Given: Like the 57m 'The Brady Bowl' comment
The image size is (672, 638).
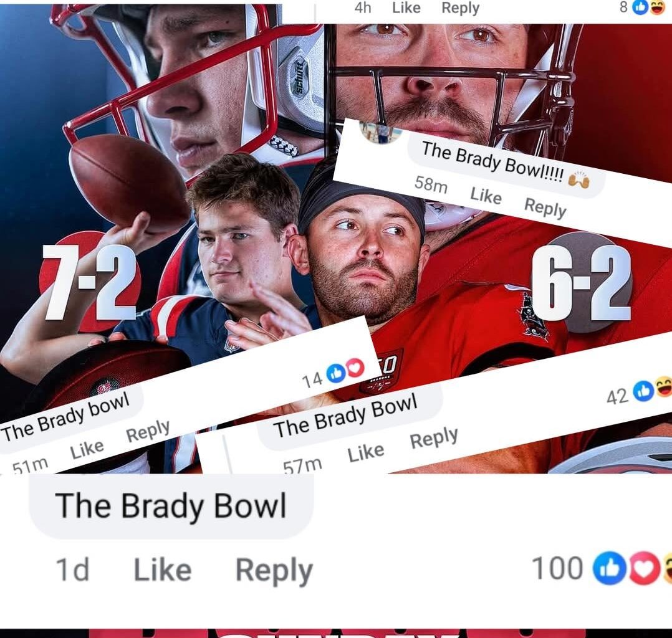Looking at the screenshot, I should point(365,452).
